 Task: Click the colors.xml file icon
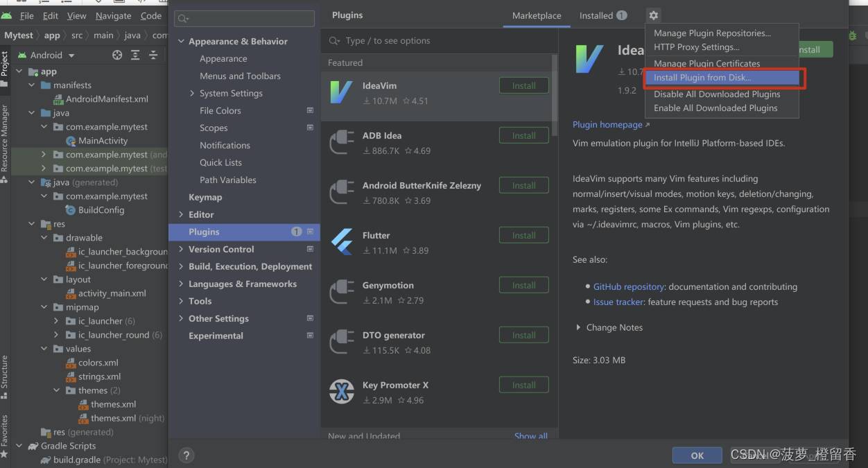(x=71, y=363)
